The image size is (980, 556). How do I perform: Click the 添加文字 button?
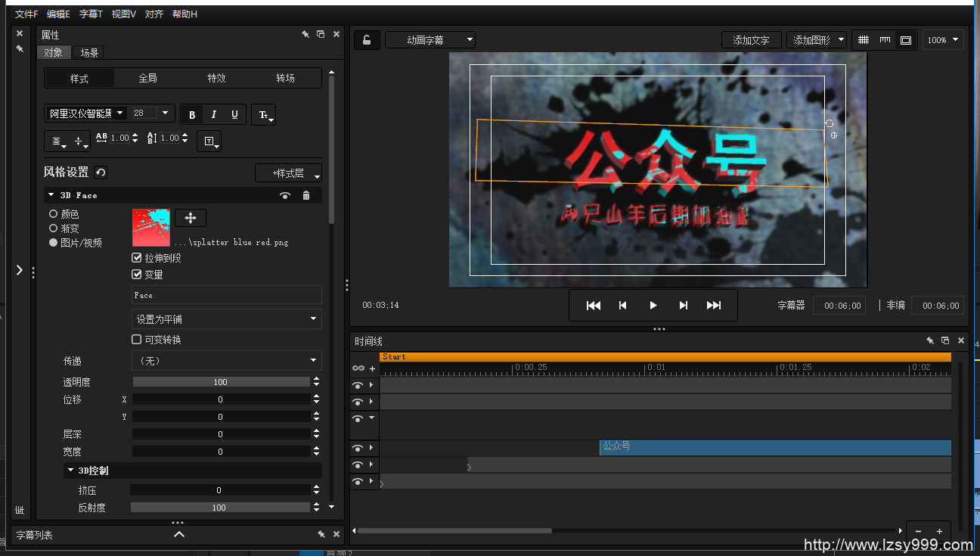(x=751, y=40)
